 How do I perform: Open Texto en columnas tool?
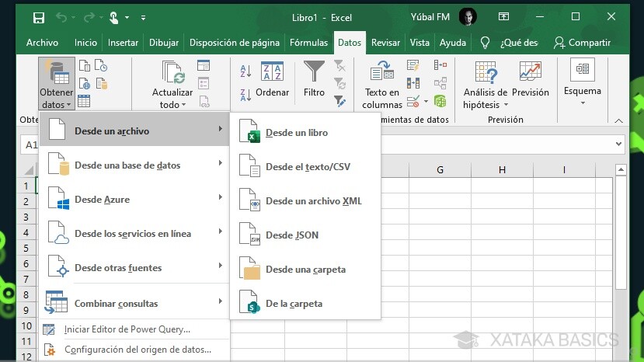click(x=382, y=85)
